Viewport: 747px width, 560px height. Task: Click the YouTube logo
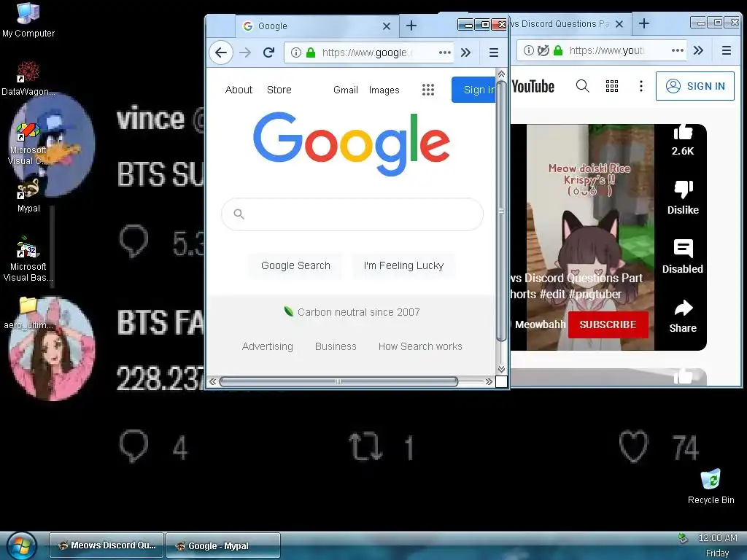[533, 86]
